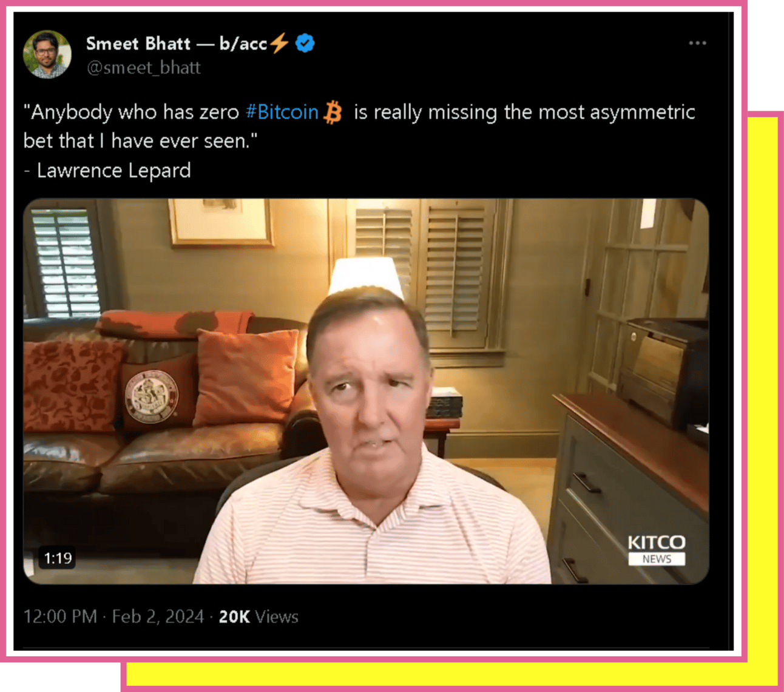
Task: Open the three-dot more options menu
Action: [697, 43]
